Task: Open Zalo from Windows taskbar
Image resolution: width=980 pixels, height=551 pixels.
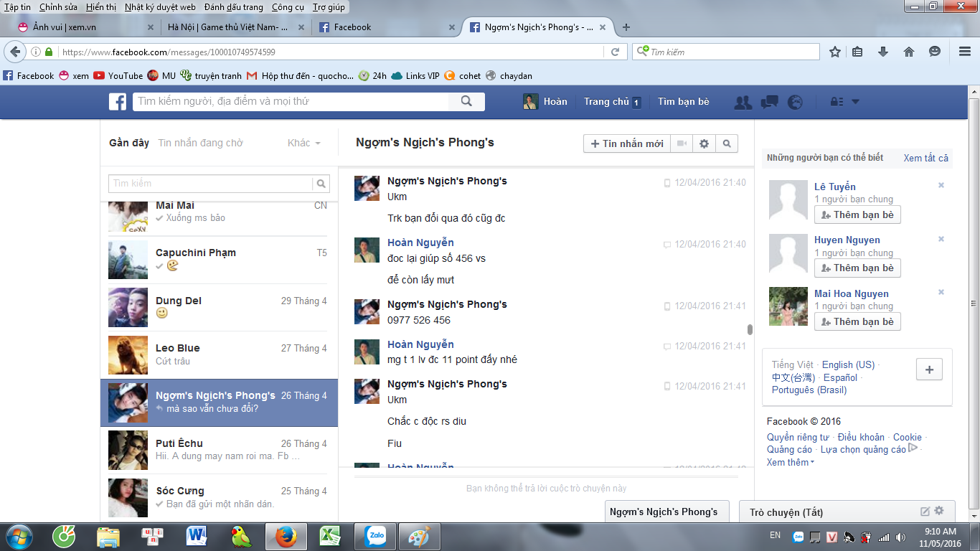Action: click(x=376, y=537)
